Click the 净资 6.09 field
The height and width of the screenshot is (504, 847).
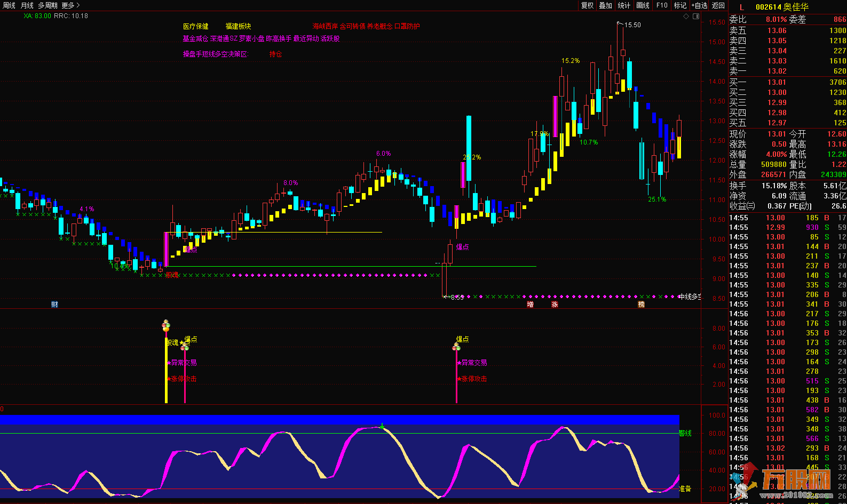coord(758,196)
